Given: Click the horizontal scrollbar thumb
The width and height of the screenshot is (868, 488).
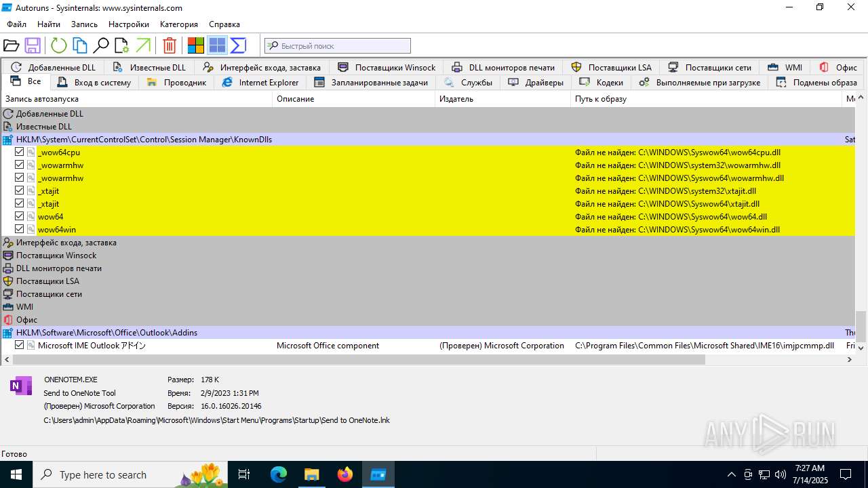Looking at the screenshot, I should [x=359, y=360].
